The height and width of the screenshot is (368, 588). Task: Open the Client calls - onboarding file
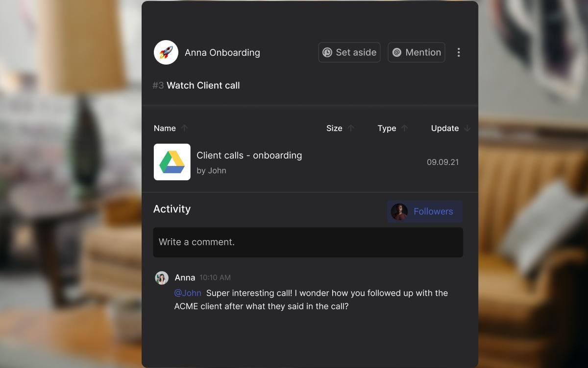click(x=249, y=155)
